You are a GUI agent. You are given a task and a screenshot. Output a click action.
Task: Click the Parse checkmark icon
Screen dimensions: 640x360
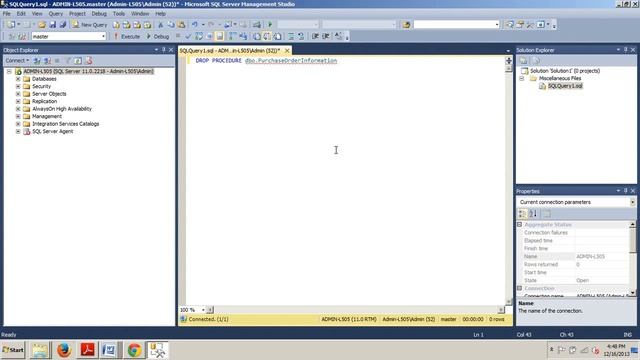pos(188,36)
